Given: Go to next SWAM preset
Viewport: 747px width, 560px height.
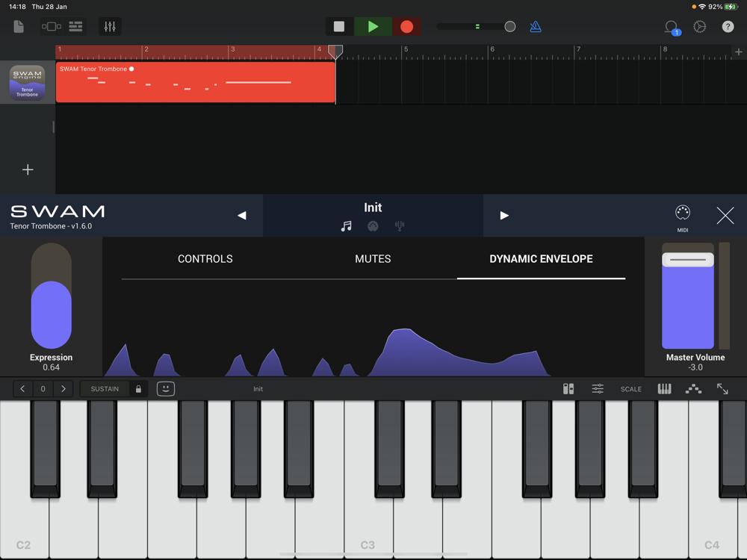Looking at the screenshot, I should point(504,216).
